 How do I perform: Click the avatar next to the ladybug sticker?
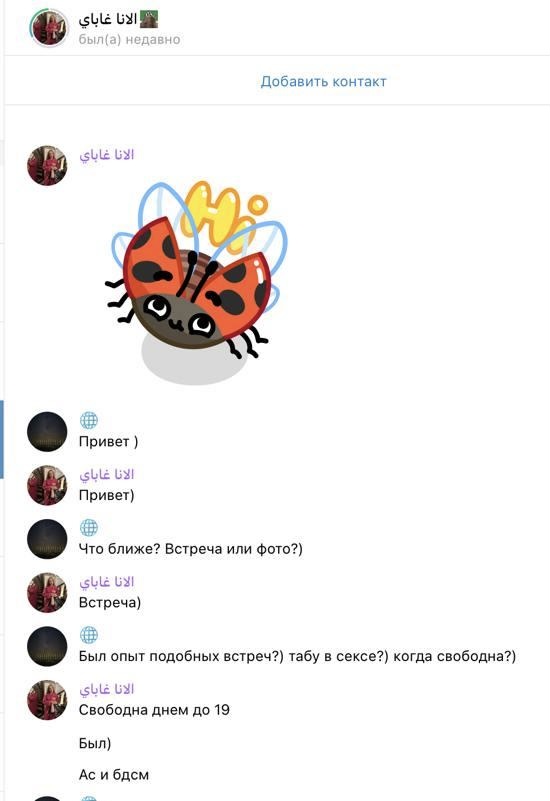tap(47, 166)
